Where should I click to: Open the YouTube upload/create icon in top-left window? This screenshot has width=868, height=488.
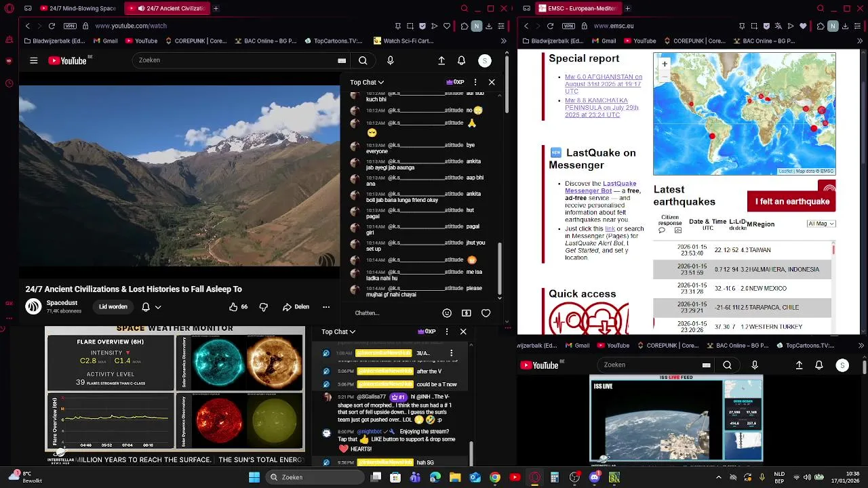pyautogui.click(x=441, y=60)
